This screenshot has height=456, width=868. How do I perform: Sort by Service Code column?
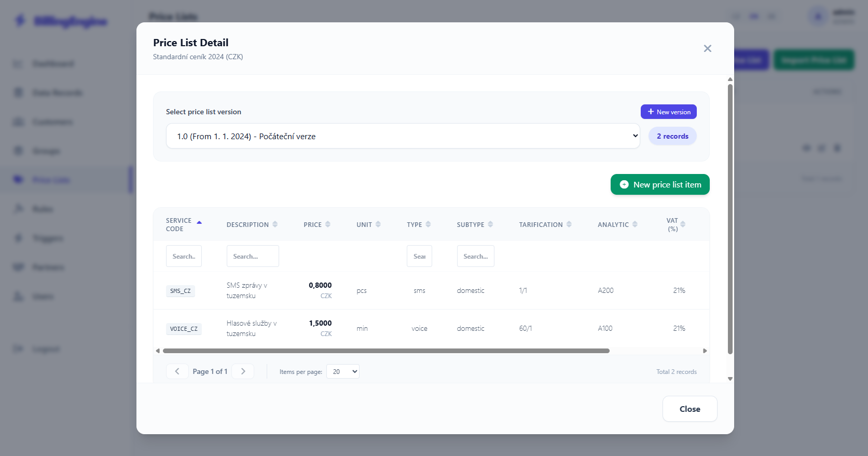[184, 224]
